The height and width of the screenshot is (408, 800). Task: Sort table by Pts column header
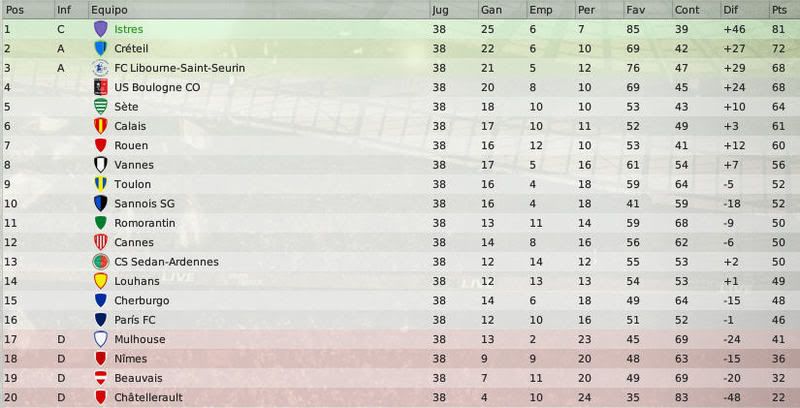click(x=779, y=10)
